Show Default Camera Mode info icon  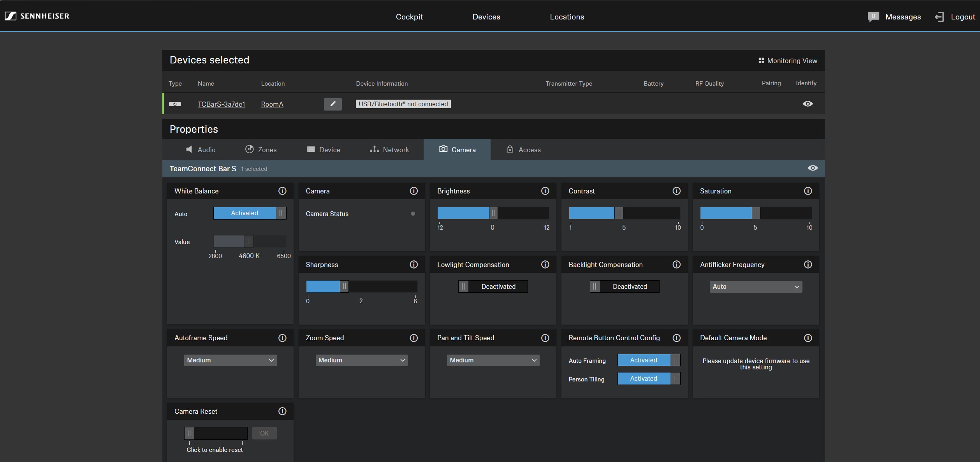808,338
